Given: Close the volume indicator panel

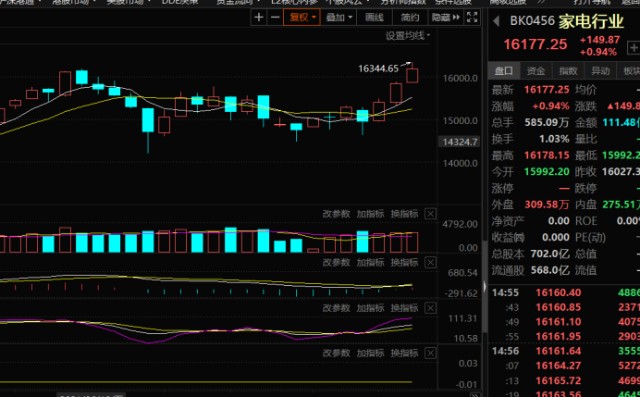Looking at the screenshot, I should pos(431,214).
